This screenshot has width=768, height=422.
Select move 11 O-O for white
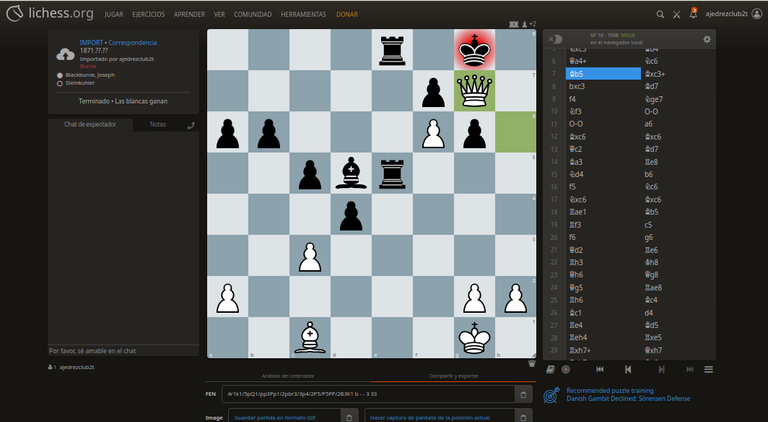click(x=603, y=124)
